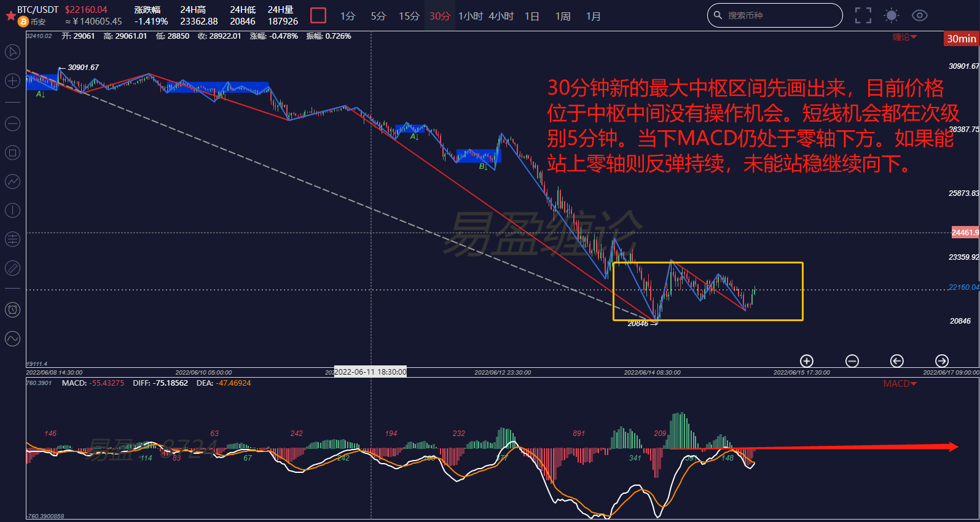
Task: Open the MACD indicator dropdown
Action: click(900, 384)
